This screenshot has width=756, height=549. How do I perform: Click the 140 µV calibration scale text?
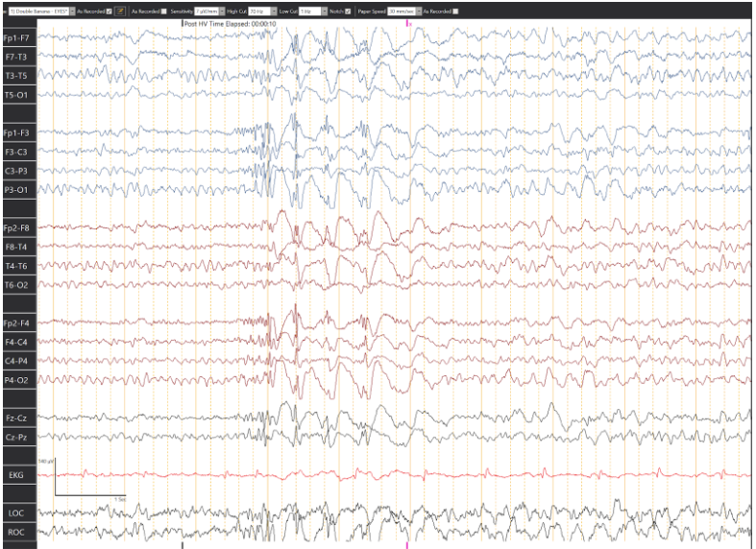pos(45,462)
